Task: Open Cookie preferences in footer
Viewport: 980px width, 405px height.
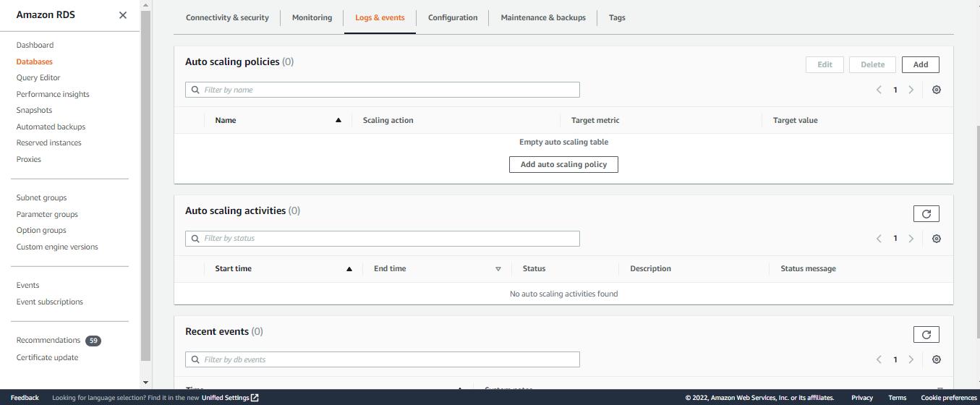Action: click(x=948, y=398)
